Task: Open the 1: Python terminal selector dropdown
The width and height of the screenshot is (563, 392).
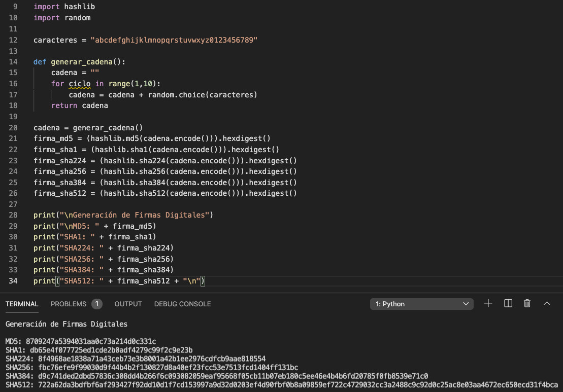Action: [x=422, y=304]
